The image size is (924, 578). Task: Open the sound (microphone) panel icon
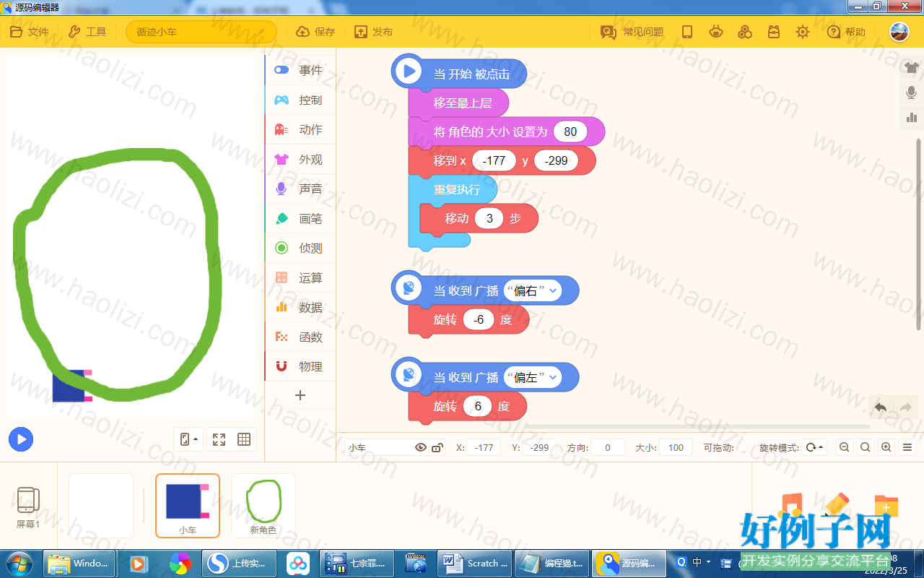point(912,92)
